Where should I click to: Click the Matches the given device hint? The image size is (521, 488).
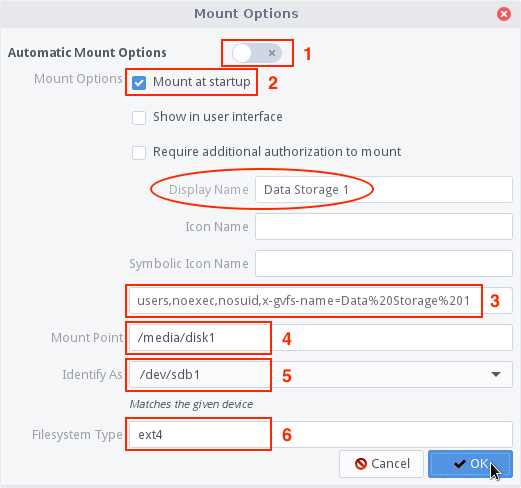[191, 404]
